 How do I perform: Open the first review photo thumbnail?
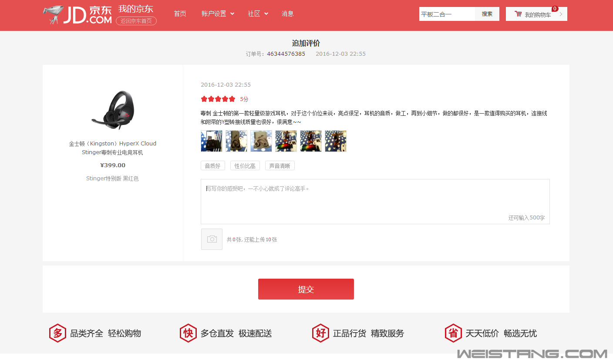[212, 141]
